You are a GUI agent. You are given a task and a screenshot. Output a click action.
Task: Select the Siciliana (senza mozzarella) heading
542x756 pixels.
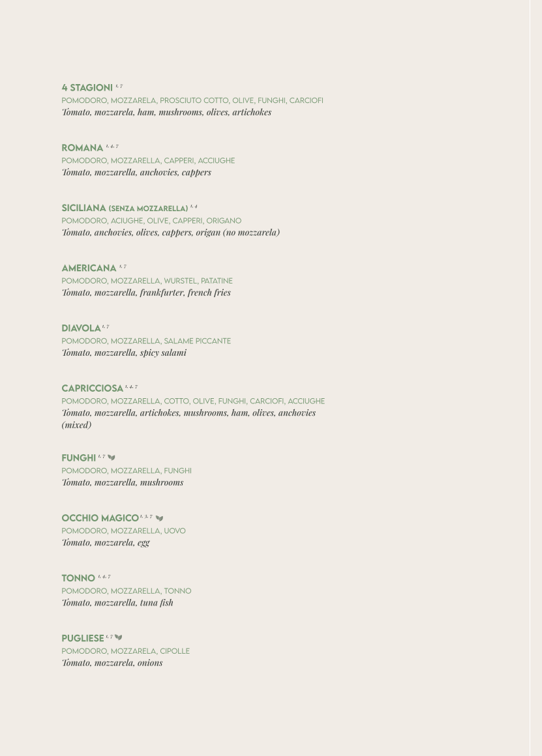tap(125, 209)
